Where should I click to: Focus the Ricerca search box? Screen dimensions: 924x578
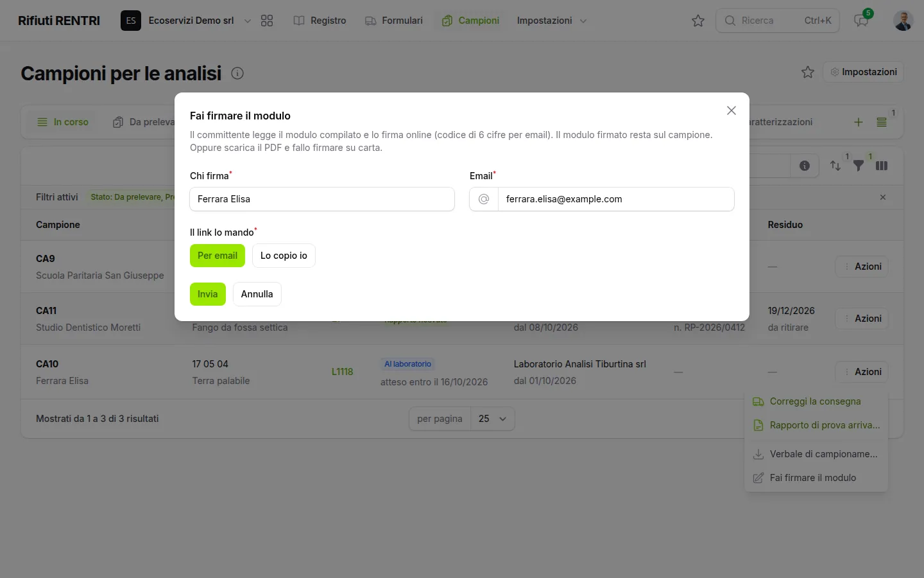pos(778,21)
